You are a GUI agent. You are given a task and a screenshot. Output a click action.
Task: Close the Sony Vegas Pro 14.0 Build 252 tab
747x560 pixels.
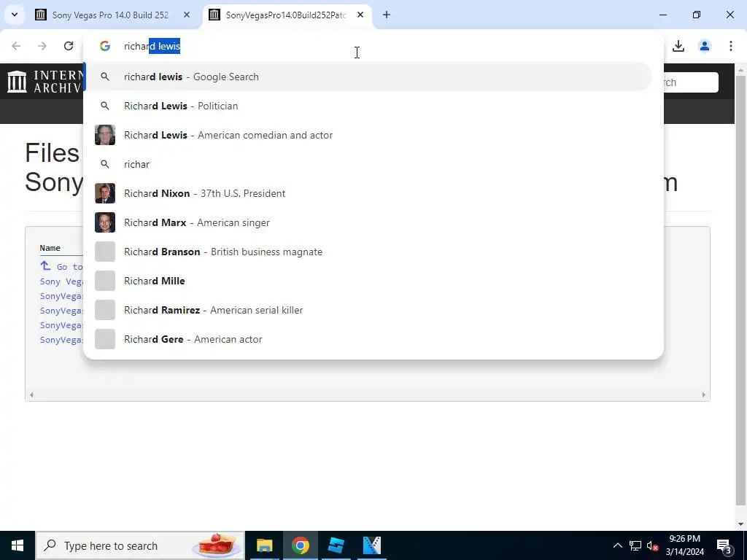(187, 15)
